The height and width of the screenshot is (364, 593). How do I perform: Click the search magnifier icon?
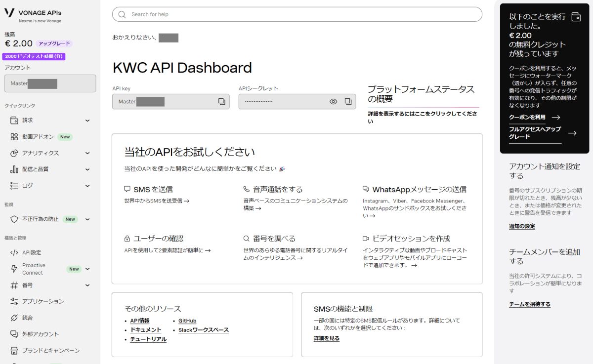122,14
